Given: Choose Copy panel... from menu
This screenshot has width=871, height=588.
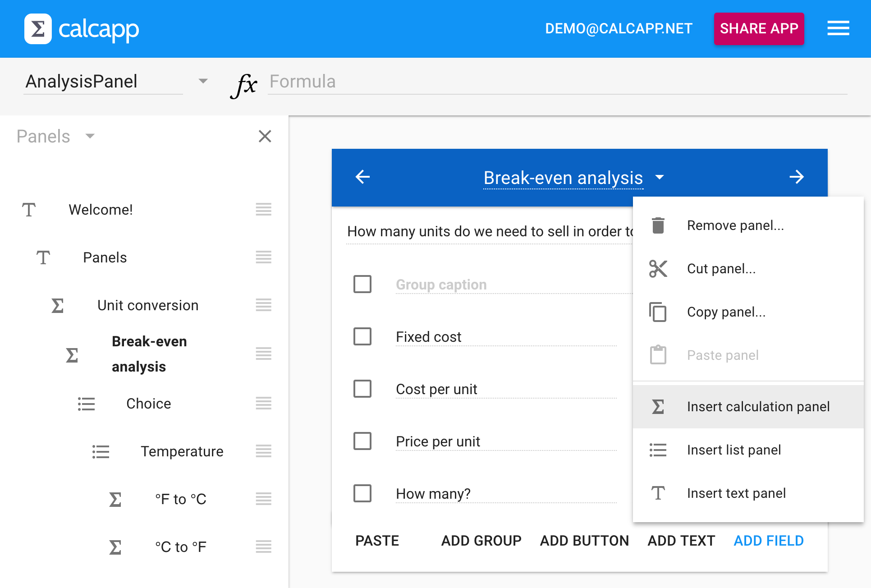Looking at the screenshot, I should (726, 312).
